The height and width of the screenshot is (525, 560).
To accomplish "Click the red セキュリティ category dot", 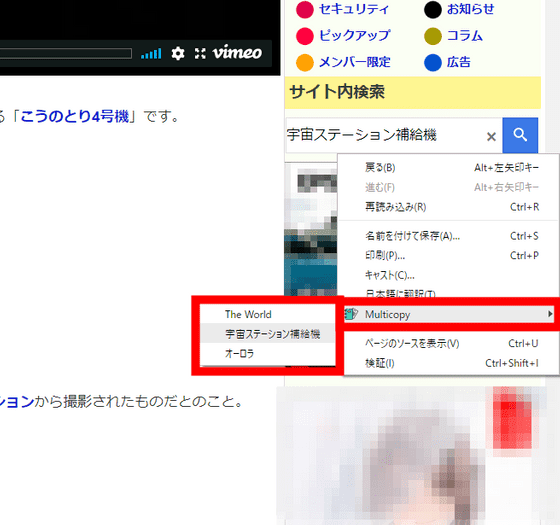I will point(305,9).
